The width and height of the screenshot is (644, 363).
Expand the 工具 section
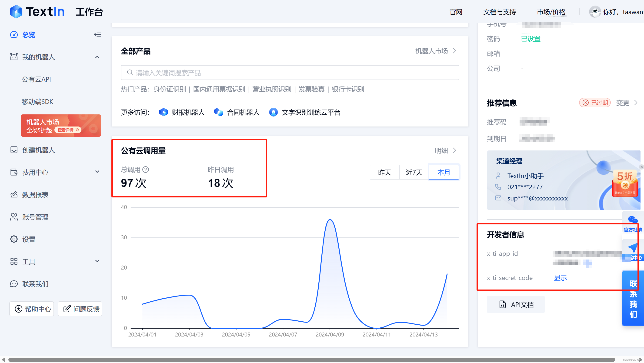tap(97, 261)
